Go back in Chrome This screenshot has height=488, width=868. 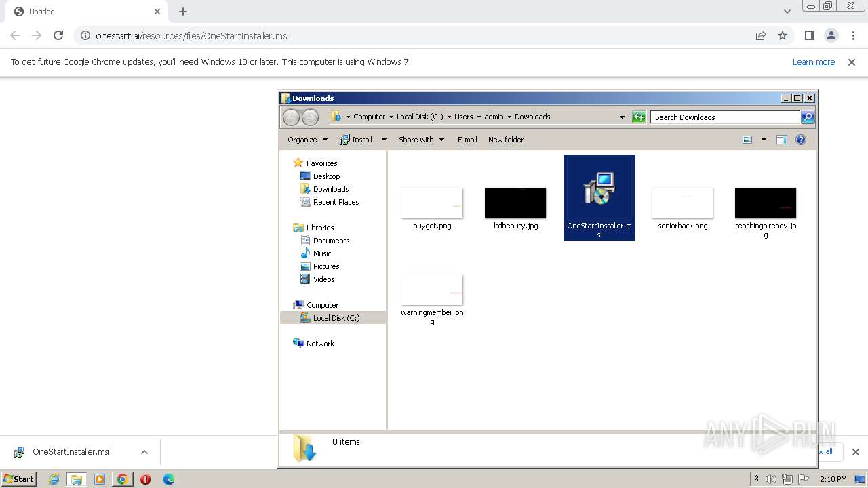pos(15,35)
